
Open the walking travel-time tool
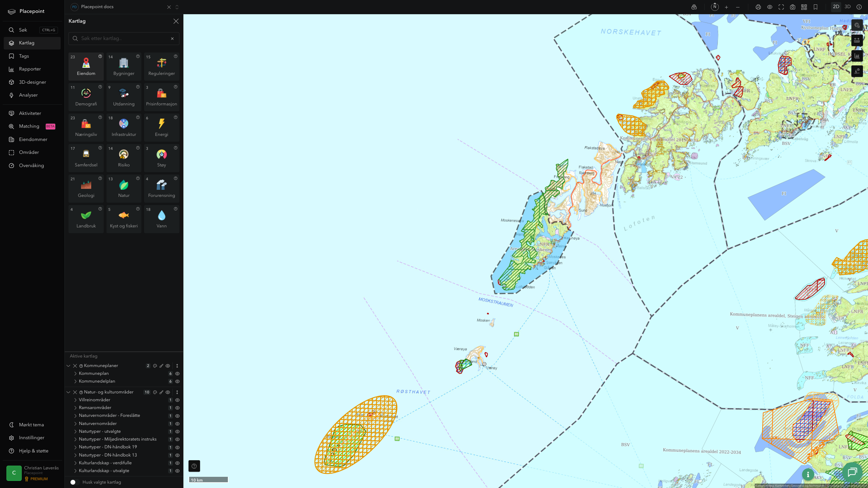[x=857, y=71]
